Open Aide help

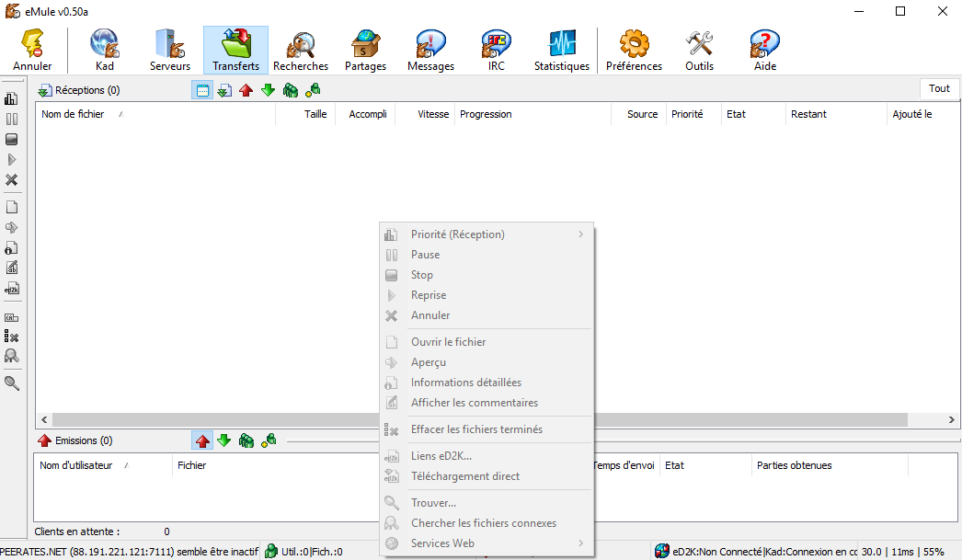(765, 51)
